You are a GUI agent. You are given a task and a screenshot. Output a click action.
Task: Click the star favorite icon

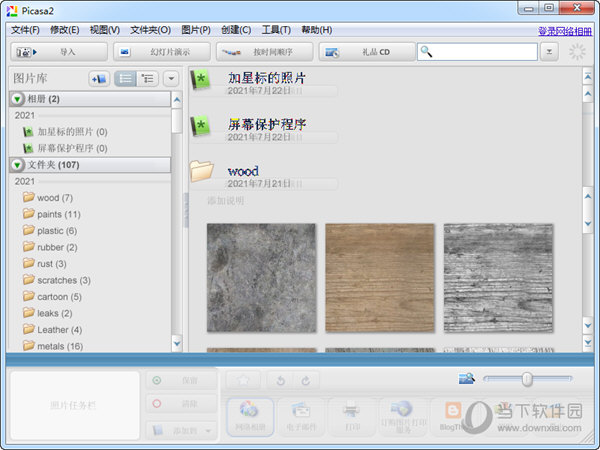coord(242,380)
